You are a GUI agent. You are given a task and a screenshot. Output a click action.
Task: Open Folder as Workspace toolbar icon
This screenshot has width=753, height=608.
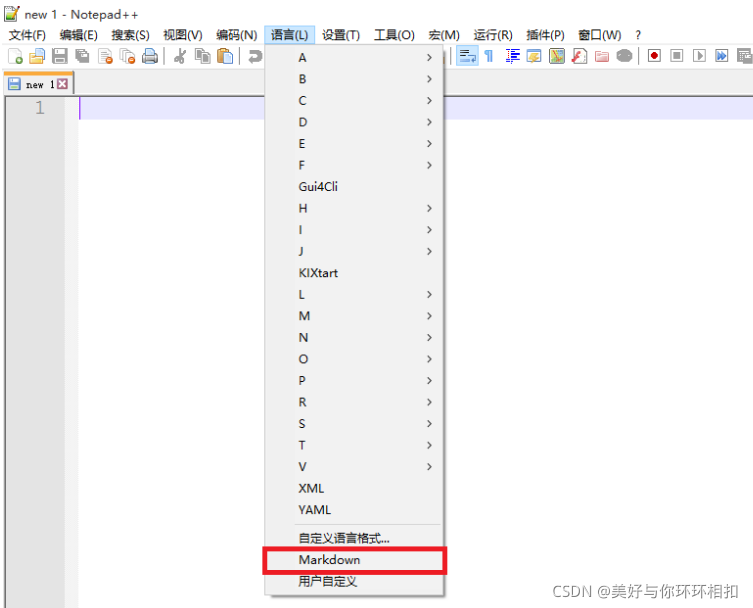(x=602, y=56)
